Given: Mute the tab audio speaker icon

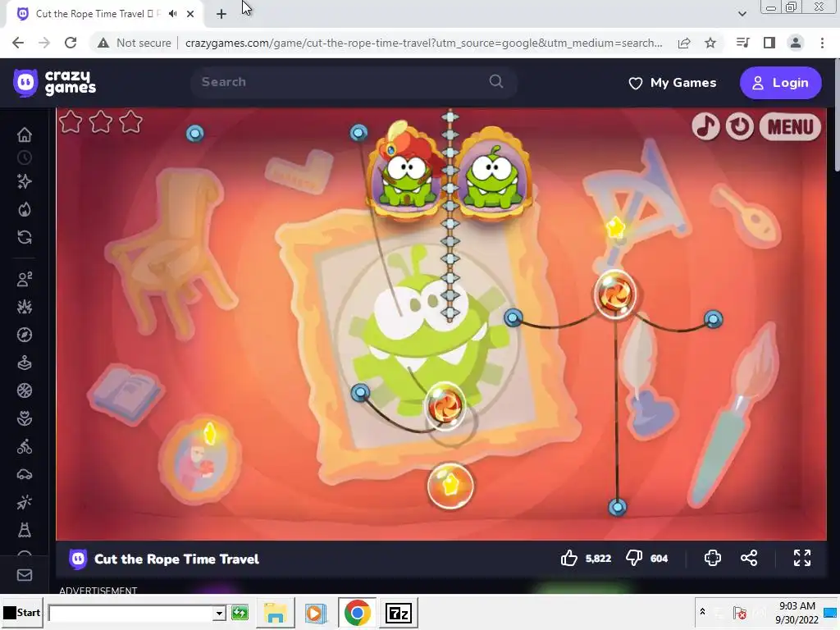Looking at the screenshot, I should 172,14.
